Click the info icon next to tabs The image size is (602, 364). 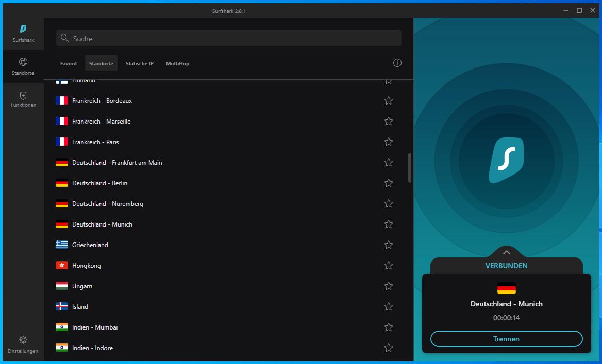coord(397,63)
